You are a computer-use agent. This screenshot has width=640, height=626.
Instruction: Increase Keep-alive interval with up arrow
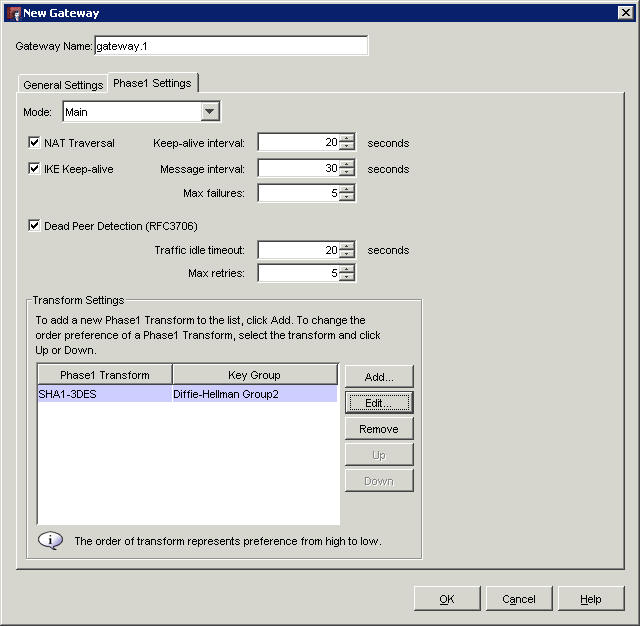click(x=347, y=138)
